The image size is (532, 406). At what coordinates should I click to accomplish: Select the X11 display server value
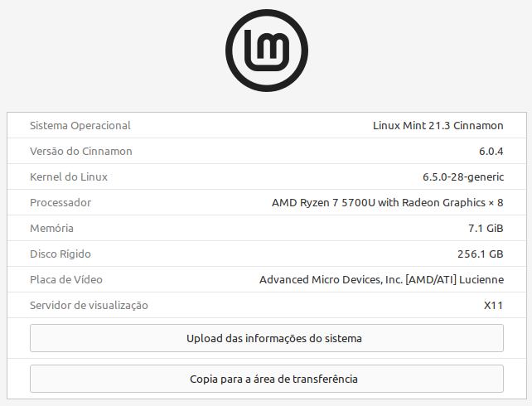(x=493, y=306)
